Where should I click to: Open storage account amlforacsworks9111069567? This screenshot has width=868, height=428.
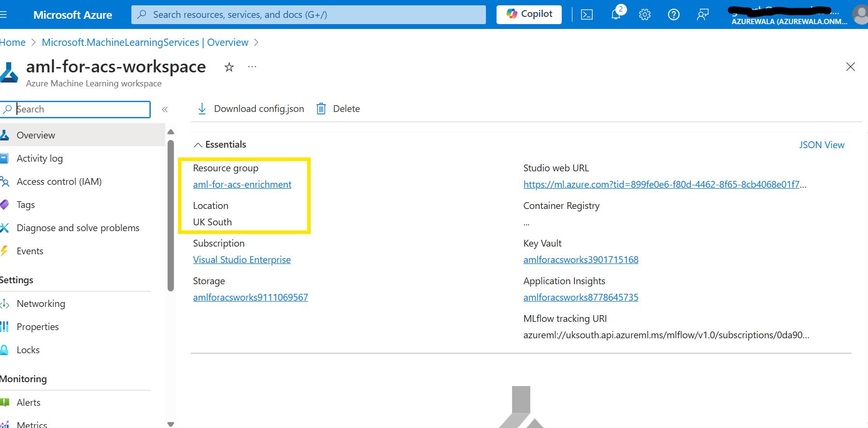pos(251,297)
